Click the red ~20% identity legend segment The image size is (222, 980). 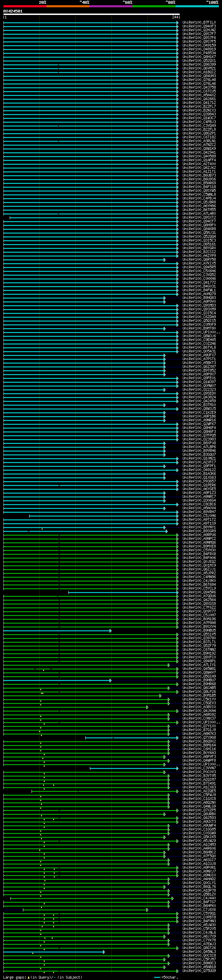tap(25, 6)
